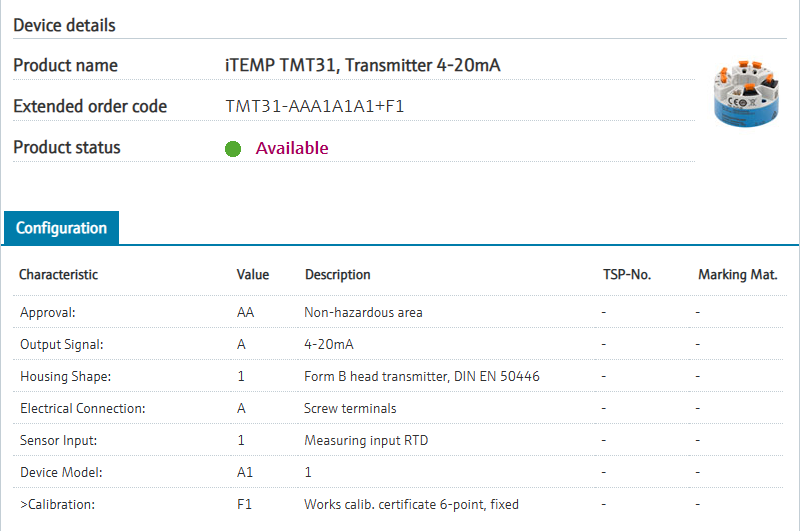
Task: Click the Device Model description link
Action: coord(308,472)
